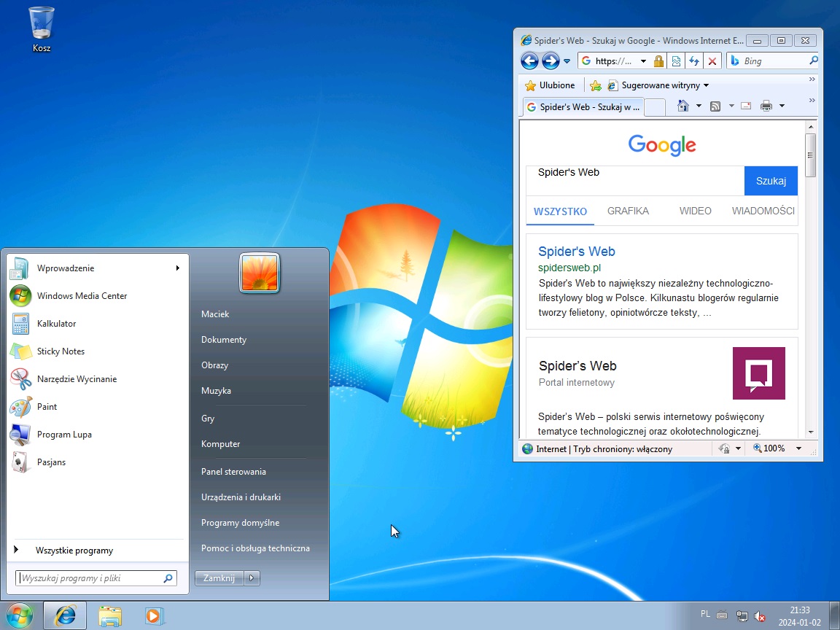Open the Home page icon in IE command bar
The image size is (840, 630).
pos(682,106)
